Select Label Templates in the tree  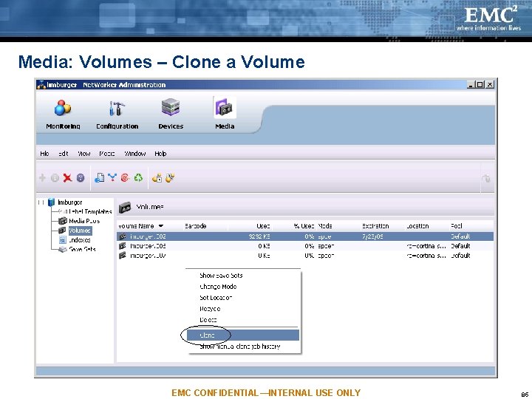pos(90,212)
